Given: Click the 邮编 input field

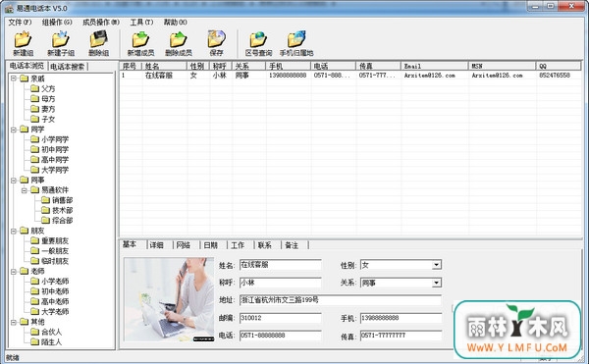Looking at the screenshot, I should [x=281, y=318].
